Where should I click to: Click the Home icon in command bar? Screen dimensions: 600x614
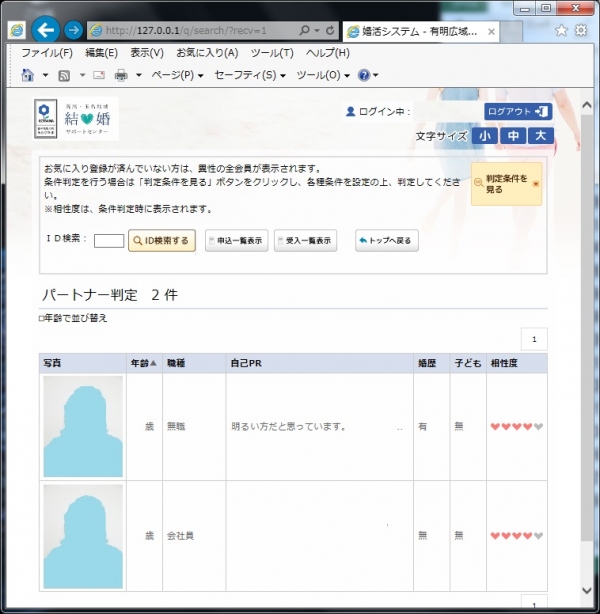[x=29, y=75]
